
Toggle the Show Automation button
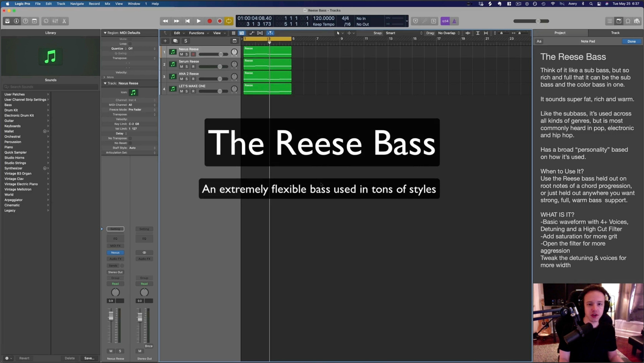252,33
